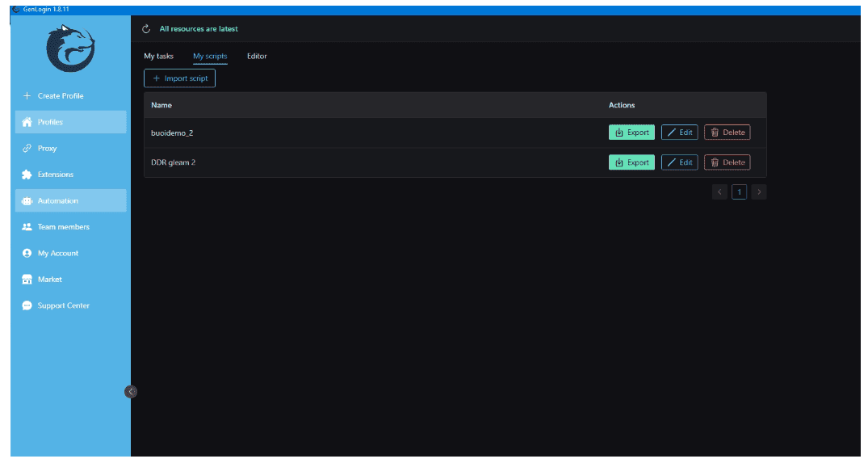Click the robot icon beside Automation
This screenshot has width=868, height=463.
(27, 200)
